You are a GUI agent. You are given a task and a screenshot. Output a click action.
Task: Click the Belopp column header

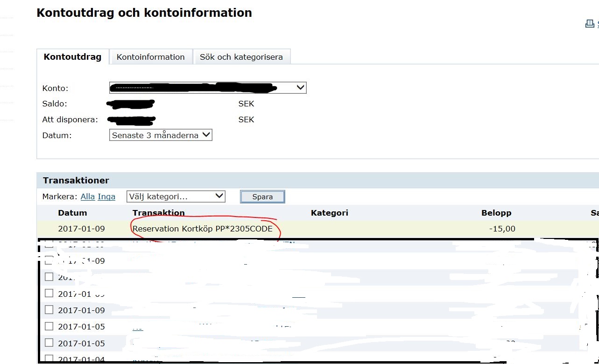pos(496,213)
